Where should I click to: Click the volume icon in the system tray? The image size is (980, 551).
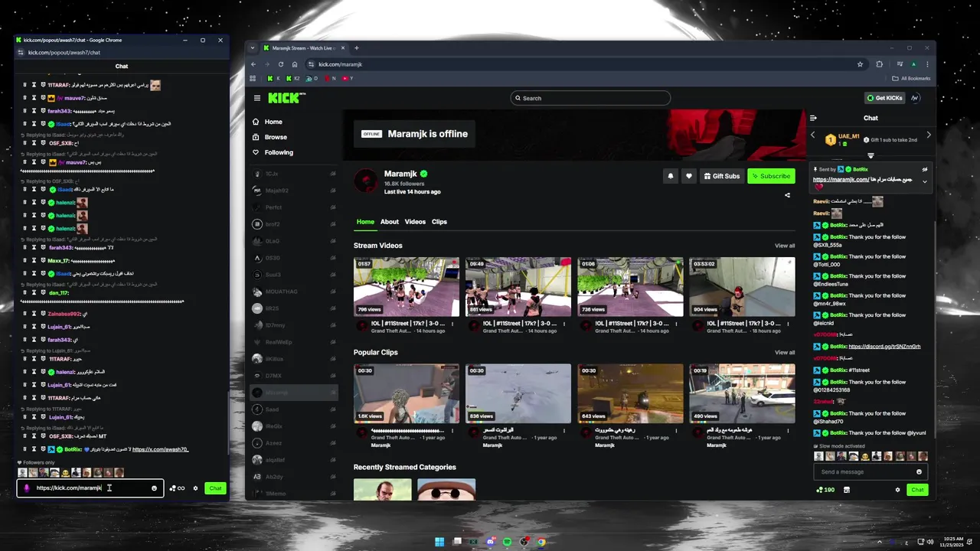[x=930, y=542]
